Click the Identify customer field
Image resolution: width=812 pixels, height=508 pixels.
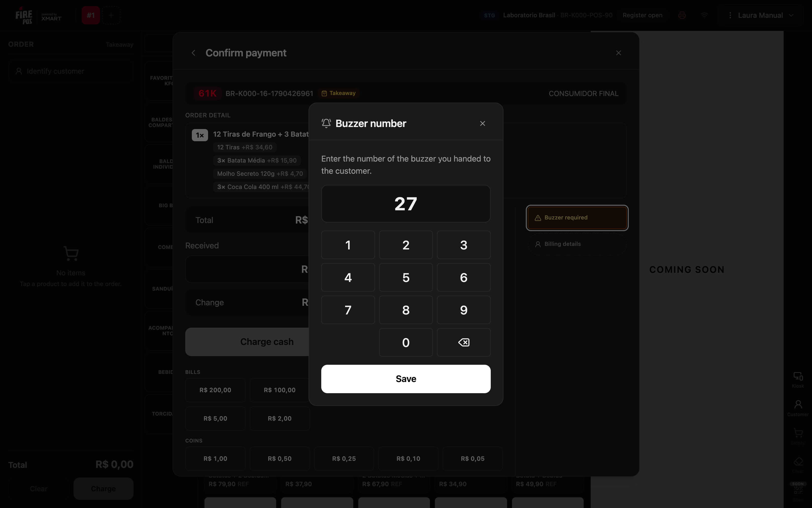[71, 71]
